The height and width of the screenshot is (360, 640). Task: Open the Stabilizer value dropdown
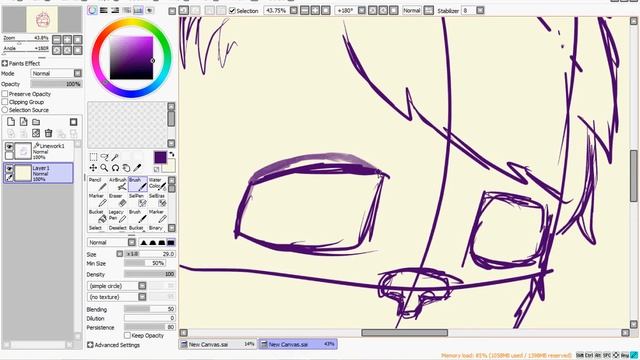(x=480, y=10)
